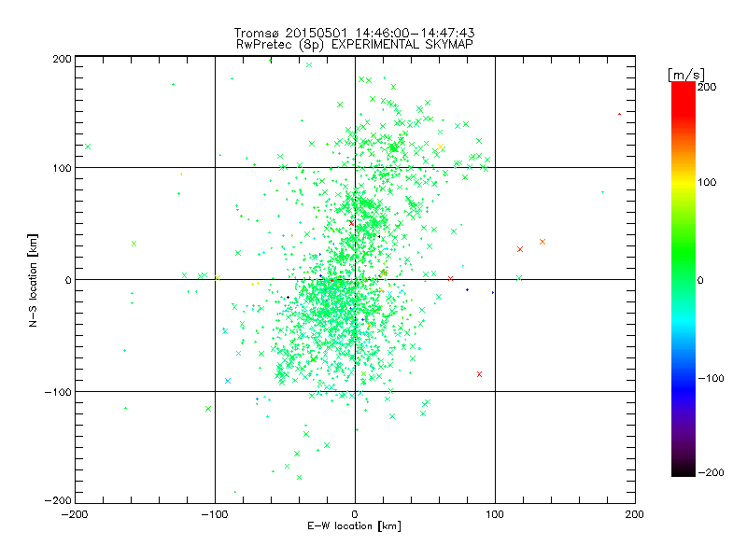Click the plot title line starting 'Tromsø 20150501'
The width and height of the screenshot is (747, 560).
354,33
